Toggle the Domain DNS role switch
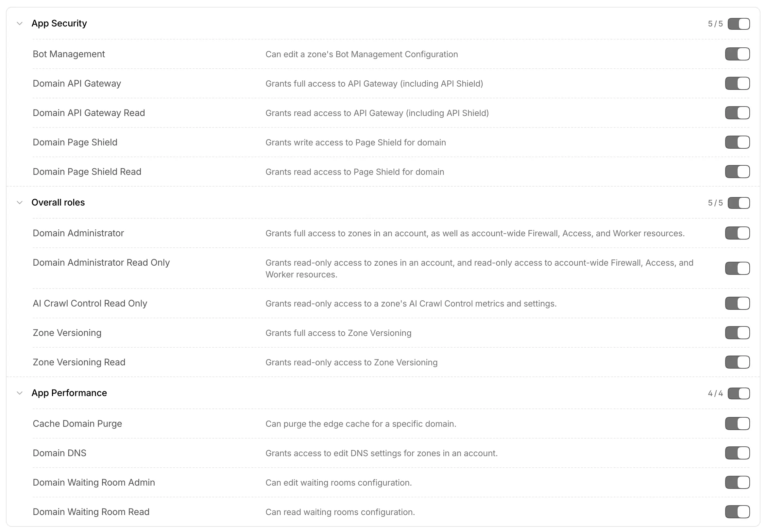This screenshot has height=532, width=767. coord(737,453)
